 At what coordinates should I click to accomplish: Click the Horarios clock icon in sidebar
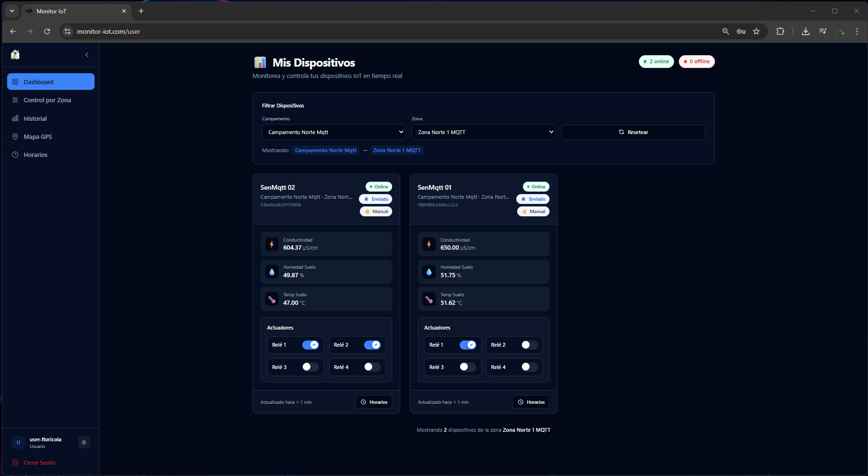[x=16, y=155]
